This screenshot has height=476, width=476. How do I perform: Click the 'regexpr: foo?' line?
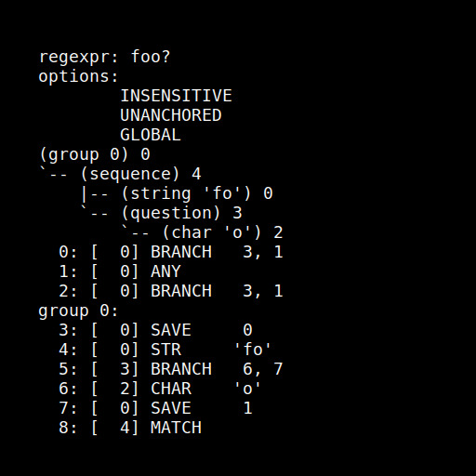coord(105,58)
